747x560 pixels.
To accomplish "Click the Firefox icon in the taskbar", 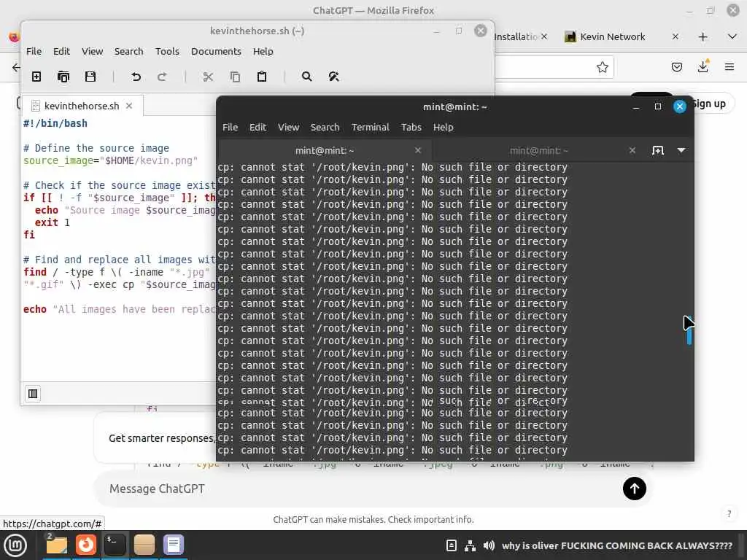I will pos(86,545).
